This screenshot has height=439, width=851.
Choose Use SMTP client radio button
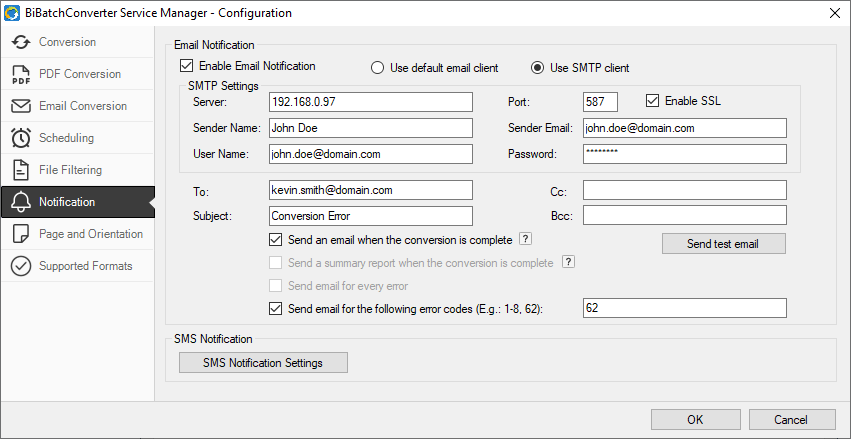point(537,68)
